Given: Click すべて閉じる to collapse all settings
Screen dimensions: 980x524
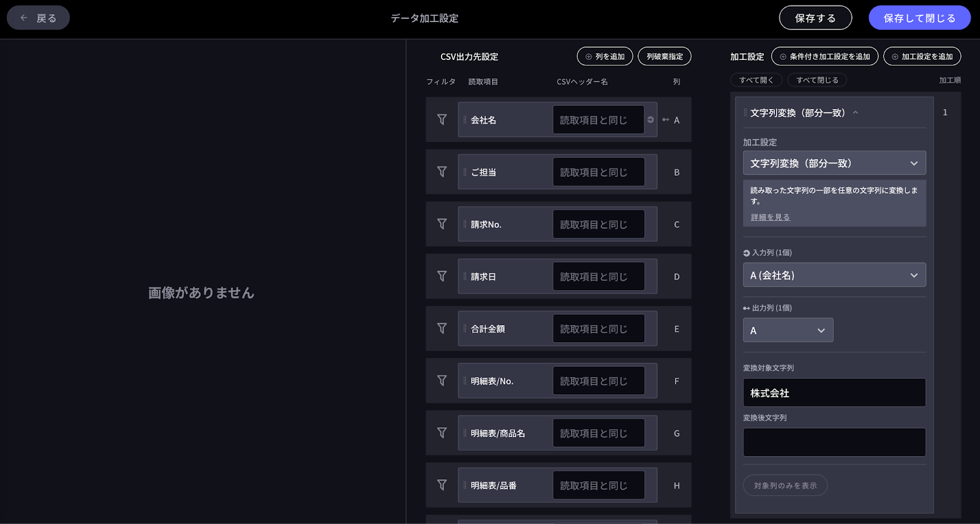Looking at the screenshot, I should (x=817, y=80).
